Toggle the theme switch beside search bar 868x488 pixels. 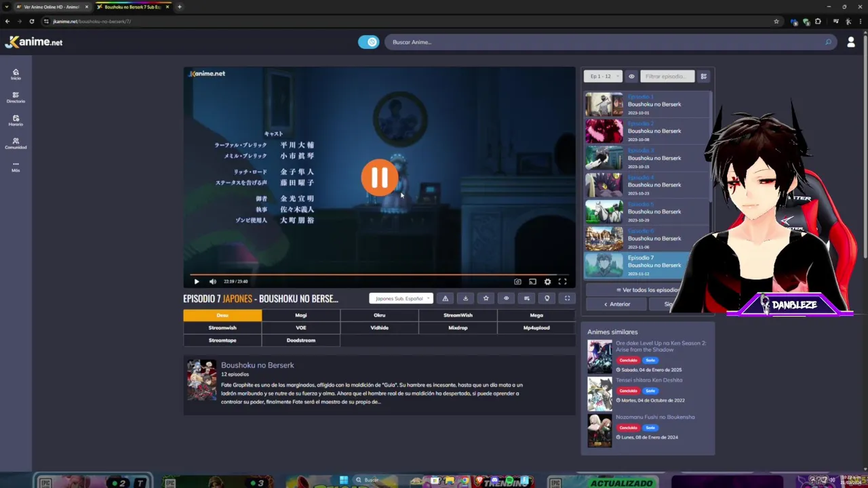pos(368,42)
